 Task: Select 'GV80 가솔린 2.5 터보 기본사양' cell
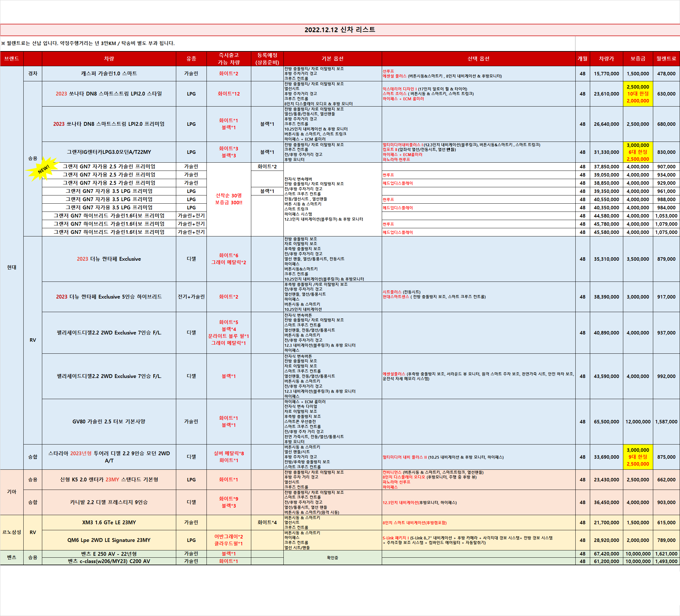(109, 422)
